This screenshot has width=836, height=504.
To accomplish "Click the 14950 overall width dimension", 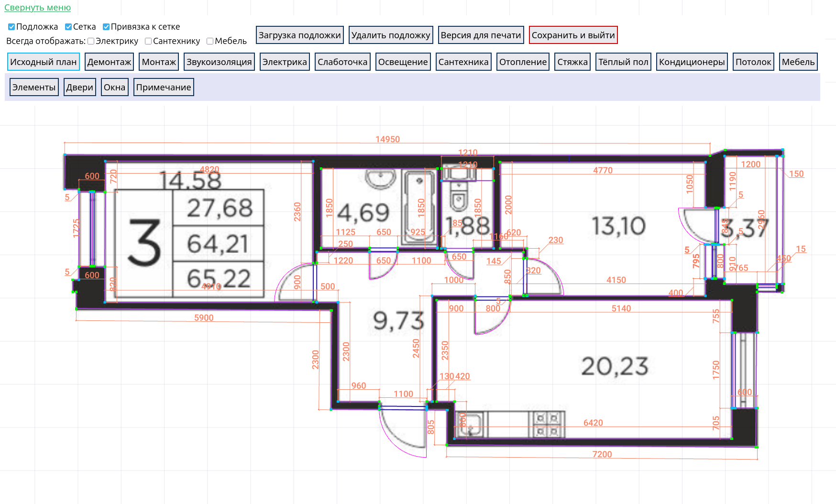I will (387, 139).
